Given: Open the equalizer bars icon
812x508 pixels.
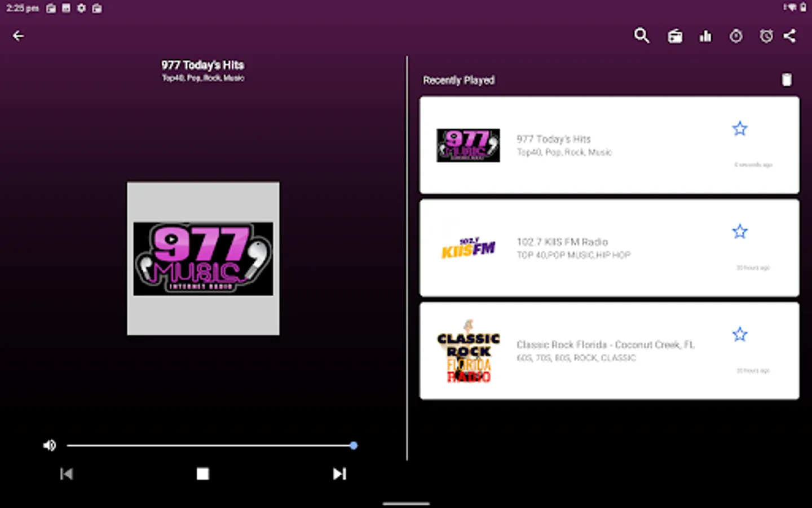Looking at the screenshot, I should coord(705,37).
